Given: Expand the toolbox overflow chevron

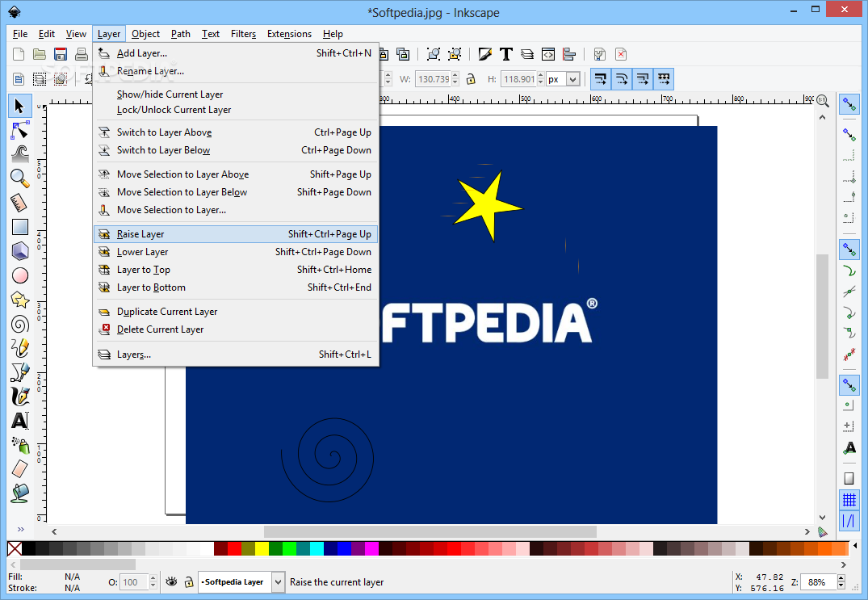Looking at the screenshot, I should coord(20,529).
